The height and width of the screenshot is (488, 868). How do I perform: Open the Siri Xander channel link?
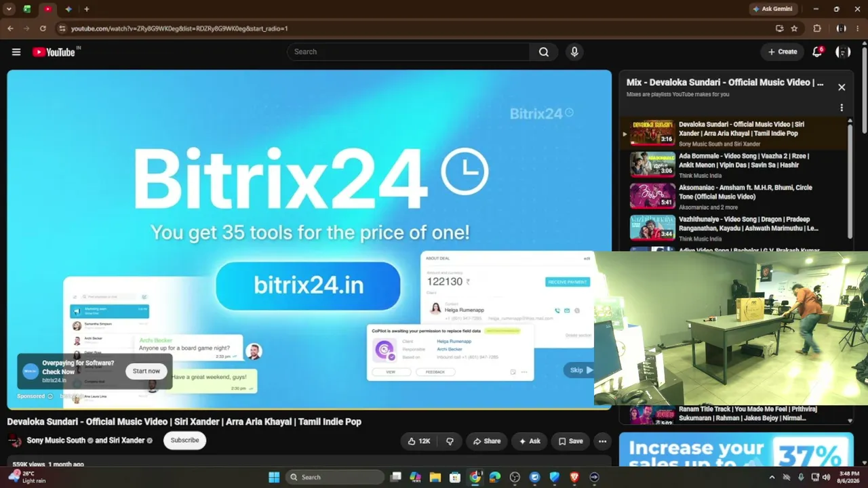(x=127, y=441)
